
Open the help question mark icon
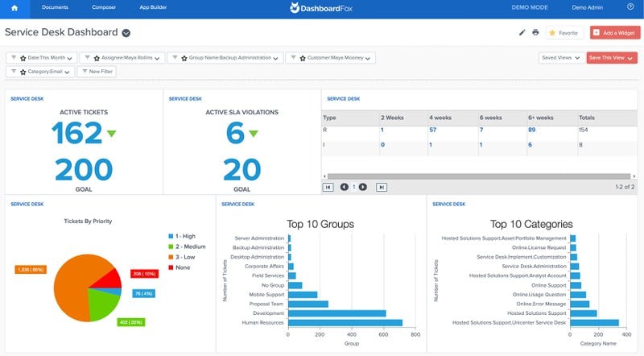click(x=630, y=7)
